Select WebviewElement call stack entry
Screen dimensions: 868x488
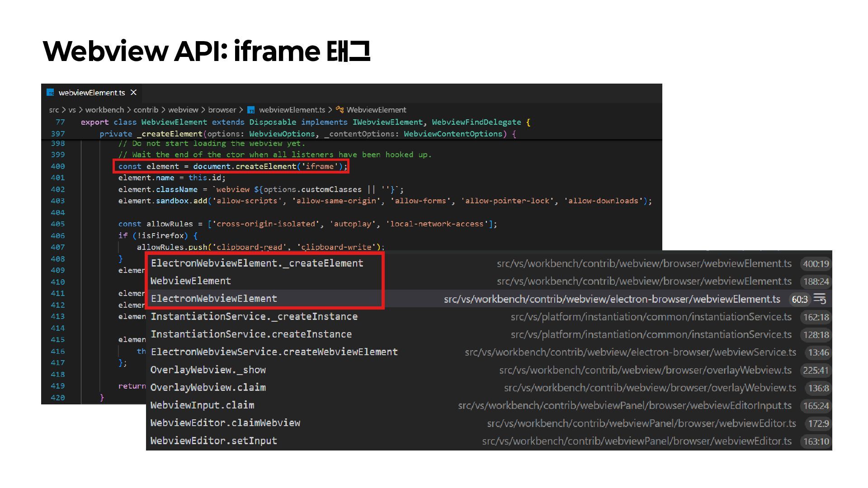pos(190,281)
